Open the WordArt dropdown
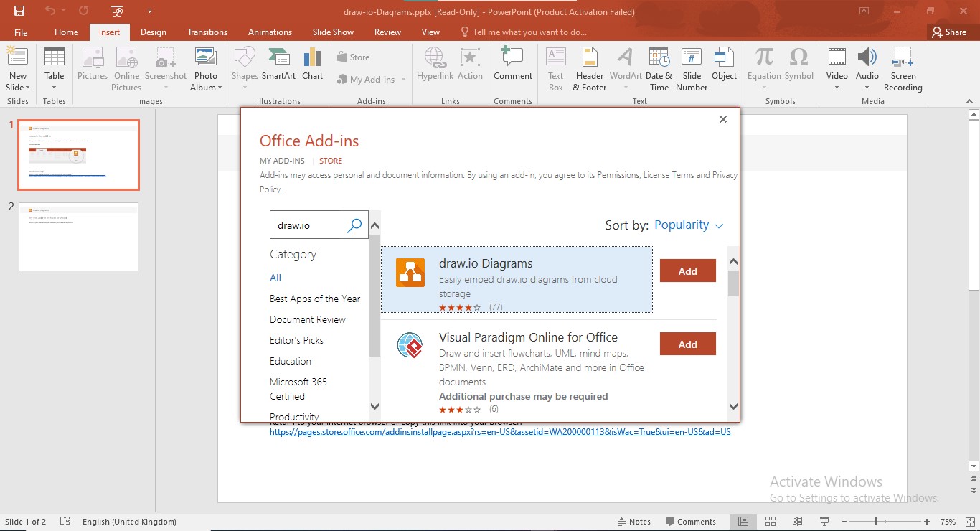The image size is (980, 531). point(626,88)
